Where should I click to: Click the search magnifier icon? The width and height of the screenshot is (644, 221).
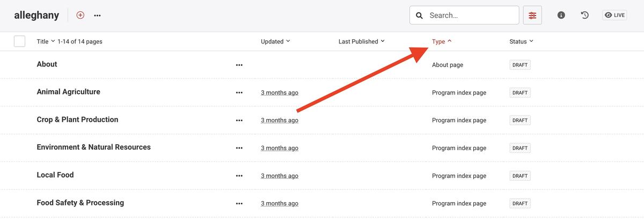[419, 16]
